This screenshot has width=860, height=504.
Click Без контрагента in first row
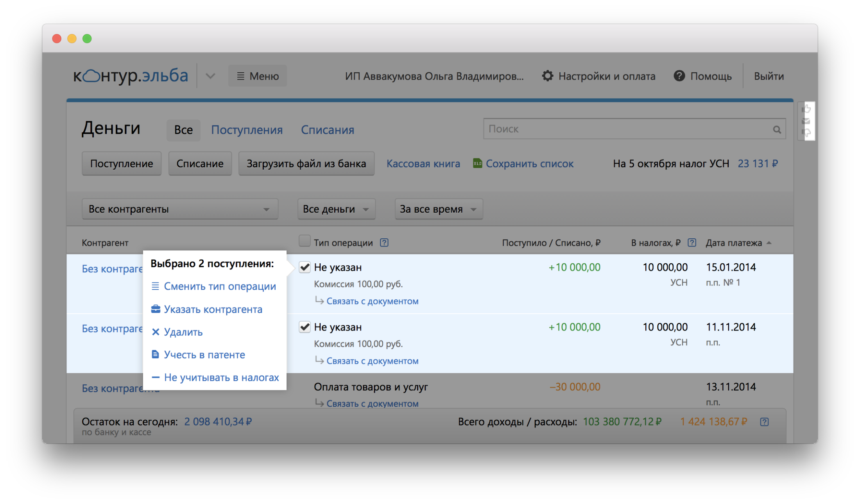112,269
